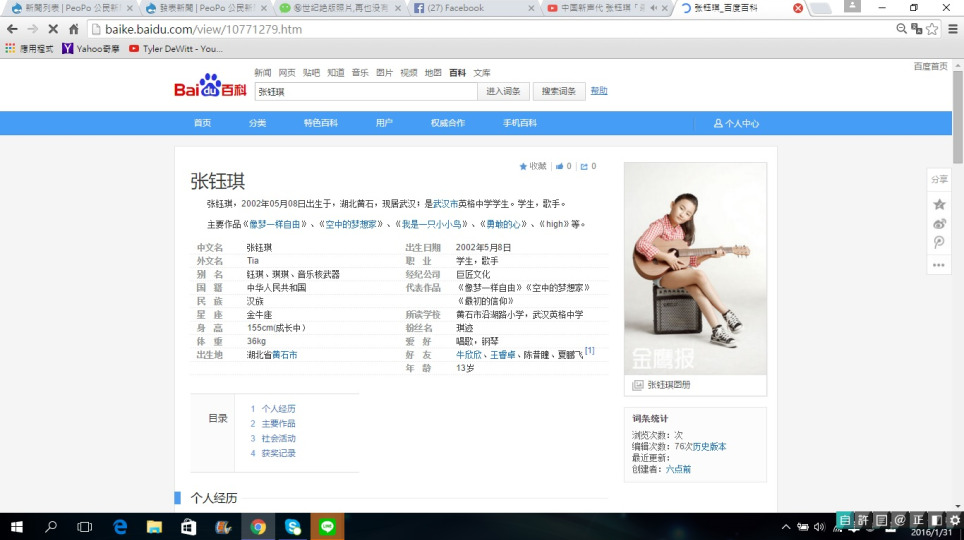The image size is (964, 540).
Task: Click the thumbs-up like icon
Action: 560,166
